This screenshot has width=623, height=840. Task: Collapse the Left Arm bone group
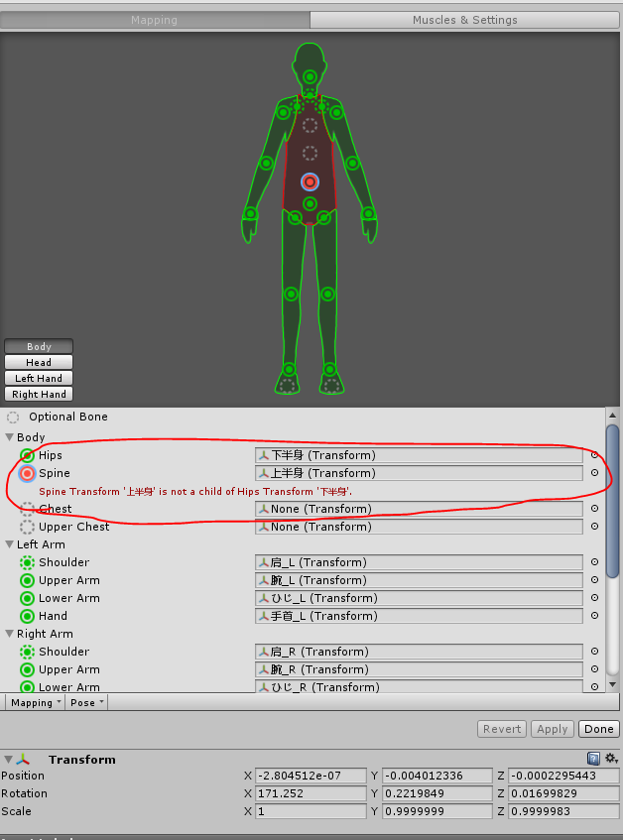click(9, 544)
